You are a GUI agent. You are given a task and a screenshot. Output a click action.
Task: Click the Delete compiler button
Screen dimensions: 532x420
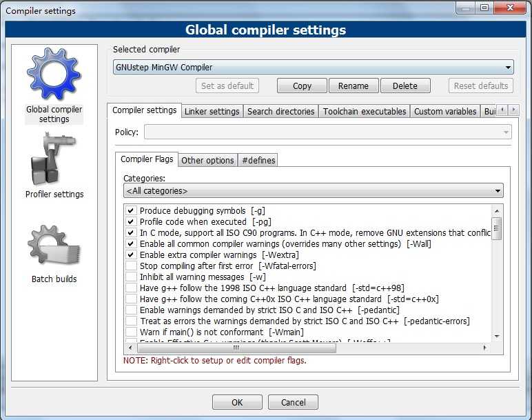pos(405,86)
